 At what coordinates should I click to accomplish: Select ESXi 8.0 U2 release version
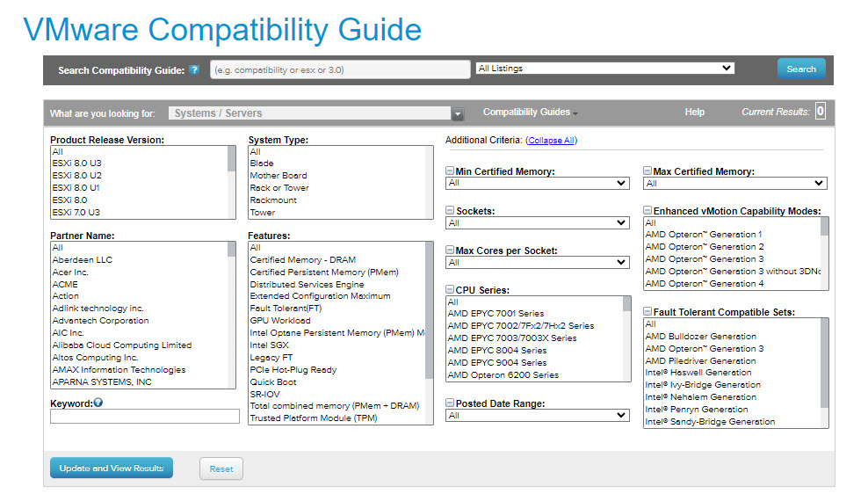coord(77,176)
